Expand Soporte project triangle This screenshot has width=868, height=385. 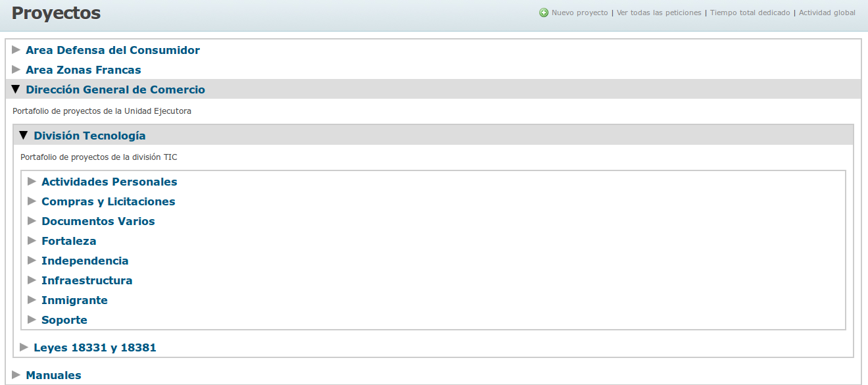pos(32,320)
